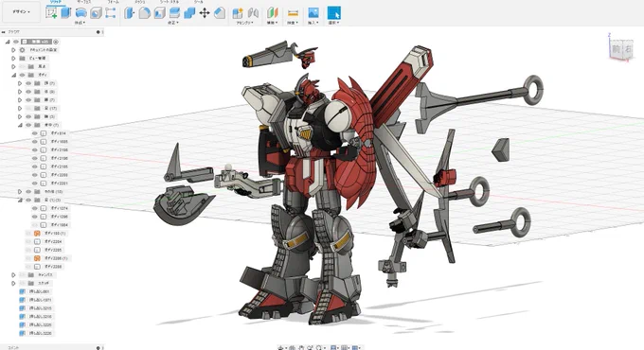Viewport: 644px width, 350px height.
Task: Toggle visibility eye of the root component
Action: pos(16,42)
